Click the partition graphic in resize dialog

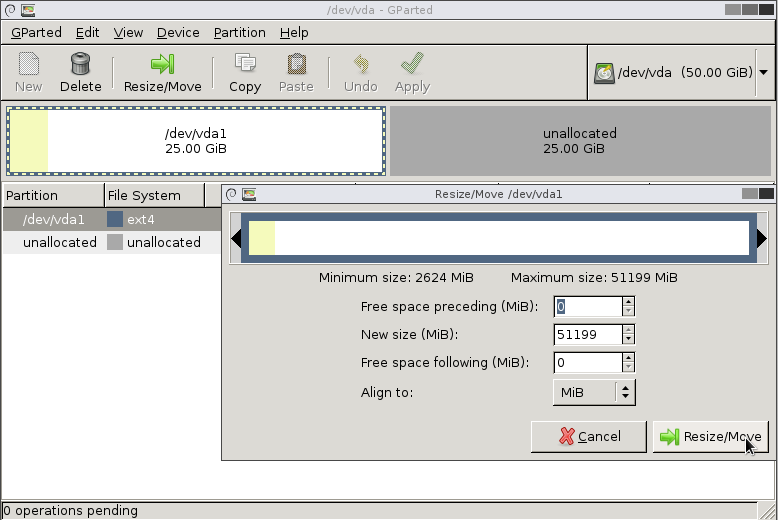click(499, 238)
